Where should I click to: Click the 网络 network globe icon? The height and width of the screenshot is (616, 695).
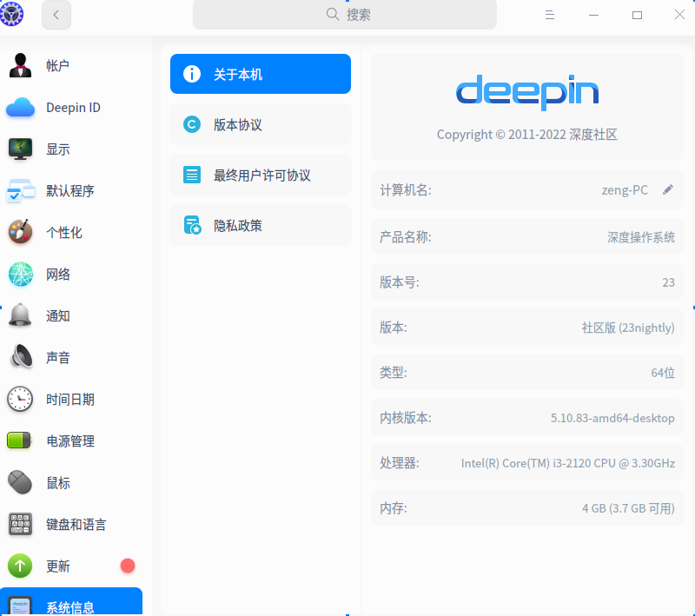(20, 274)
